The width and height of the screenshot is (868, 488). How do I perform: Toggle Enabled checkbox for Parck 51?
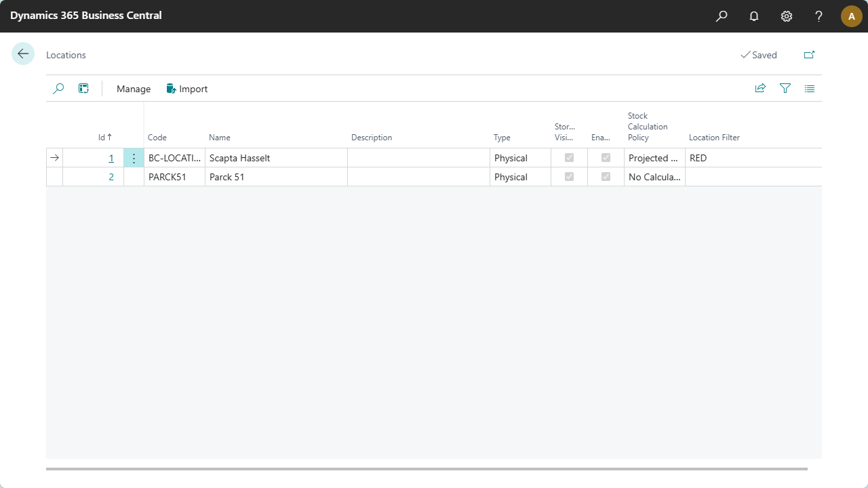606,177
